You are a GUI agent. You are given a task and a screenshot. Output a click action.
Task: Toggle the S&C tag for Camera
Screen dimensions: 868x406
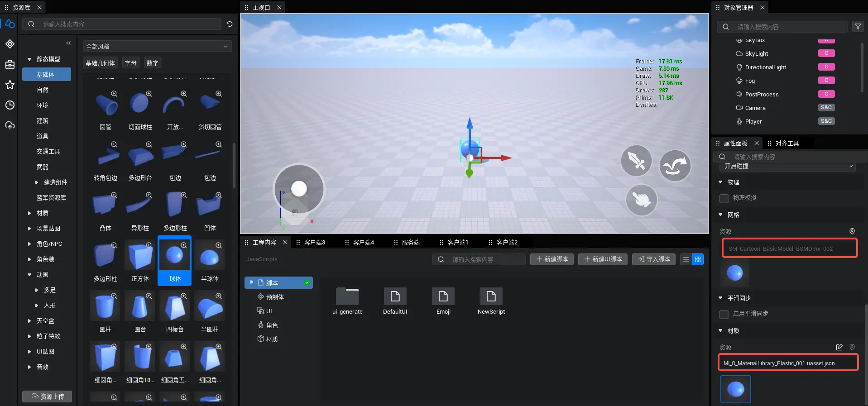tap(826, 108)
